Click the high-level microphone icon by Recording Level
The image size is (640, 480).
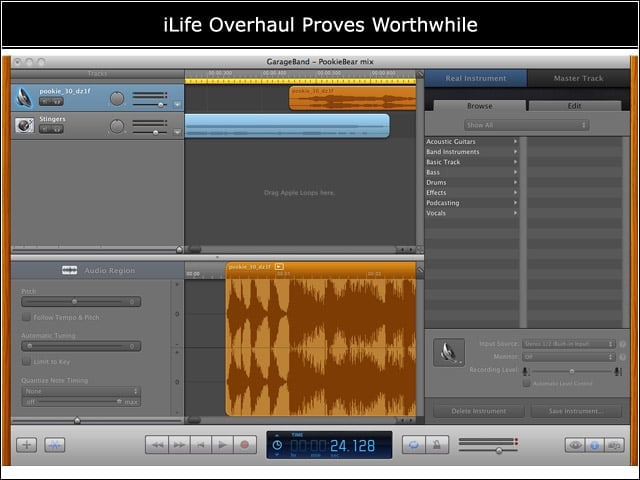(x=618, y=371)
